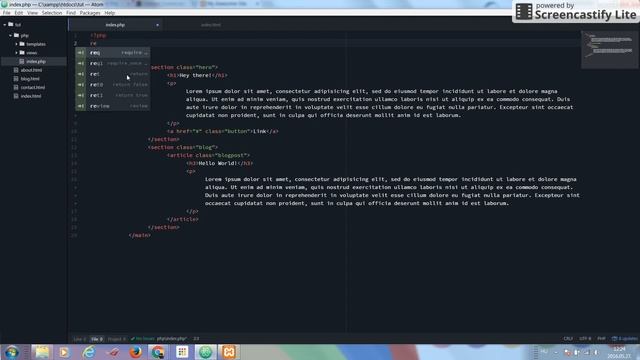Open the Packages menu
The width and height of the screenshot is (640, 360).
click(90, 13)
